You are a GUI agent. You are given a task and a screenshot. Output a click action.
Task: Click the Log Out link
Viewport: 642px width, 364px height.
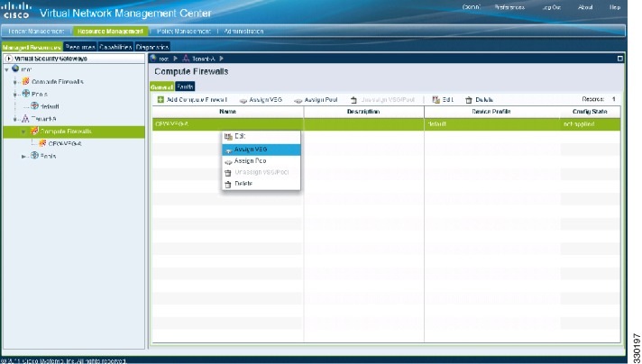tap(552, 7)
